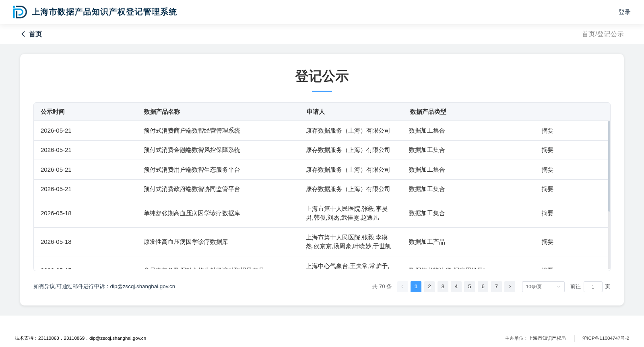Image resolution: width=644 pixels, height=347 pixels.
Task: Click the 共 70 条 total count text
Action: 382,287
